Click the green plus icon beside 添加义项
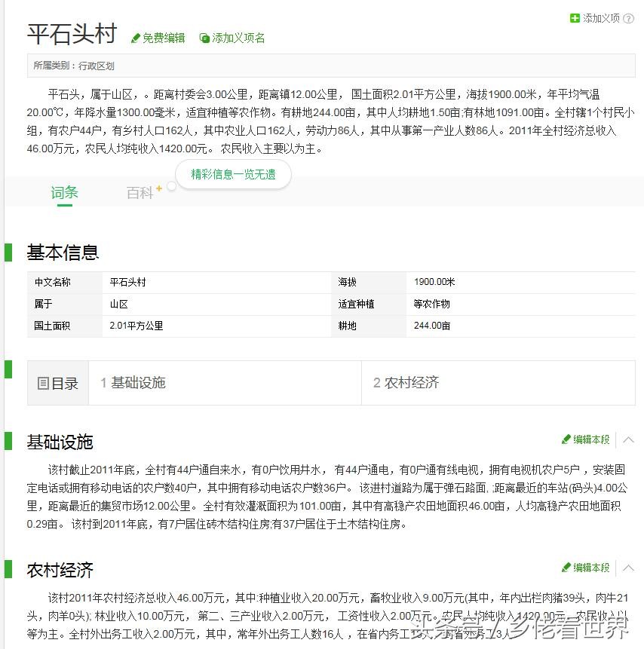This screenshot has width=644, height=649. pos(575,18)
